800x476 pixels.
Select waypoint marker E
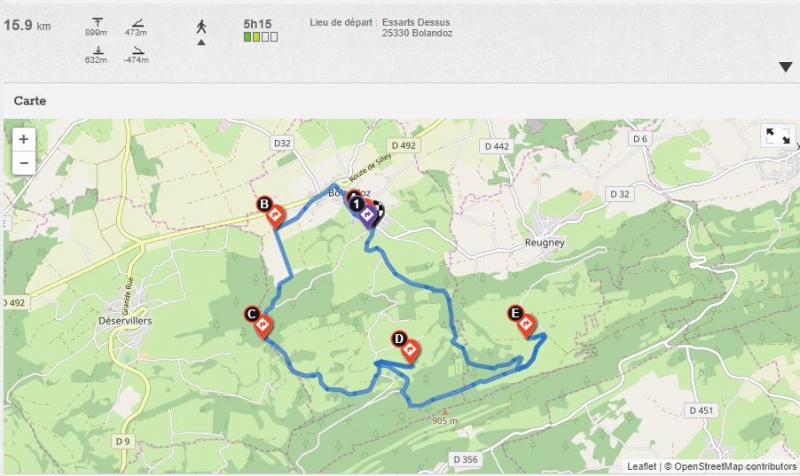[522, 321]
